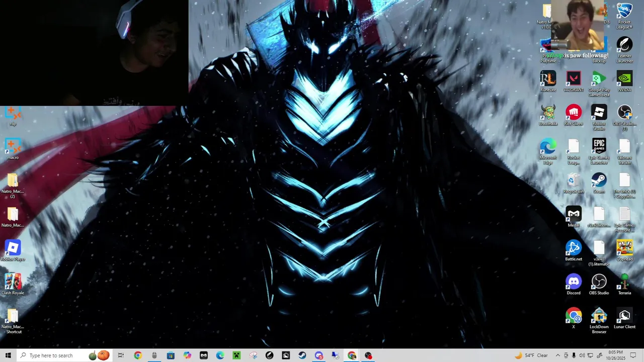Select the Roblox Studio desktop icon
This screenshot has height=362, width=644.
coord(599,117)
